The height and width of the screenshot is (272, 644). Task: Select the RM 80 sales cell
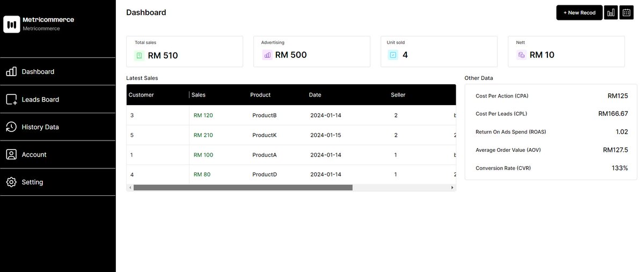202,174
